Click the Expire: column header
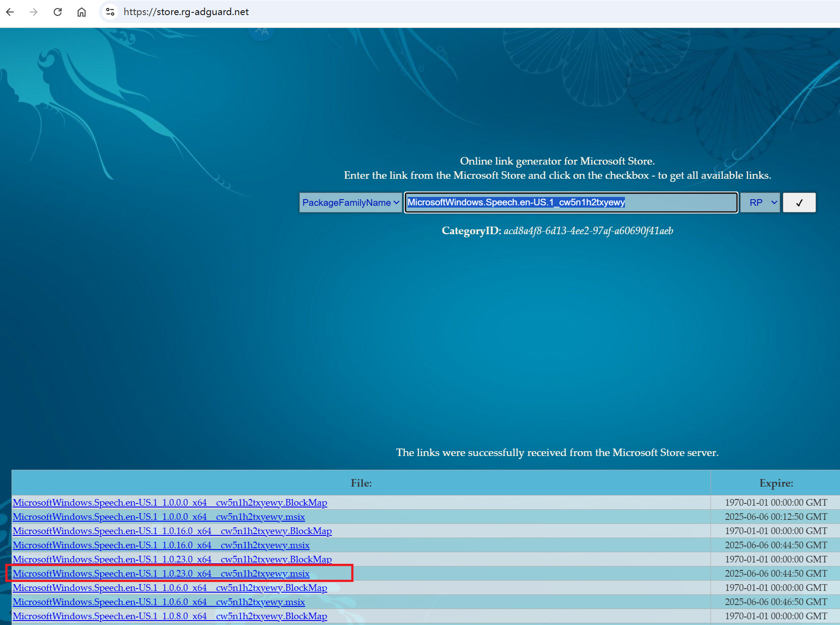Viewport: 840px width, 625px height. click(776, 483)
